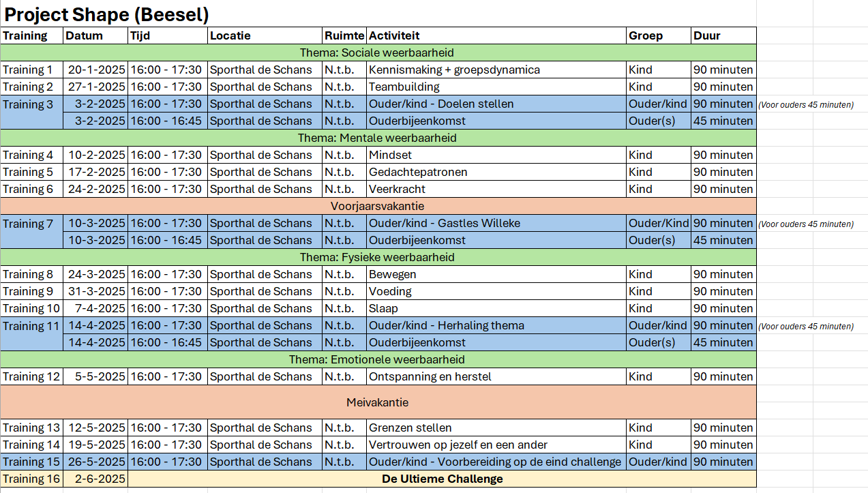The image size is (868, 493).
Task: Select the date cell "17-2-2025"
Action: tap(95, 172)
